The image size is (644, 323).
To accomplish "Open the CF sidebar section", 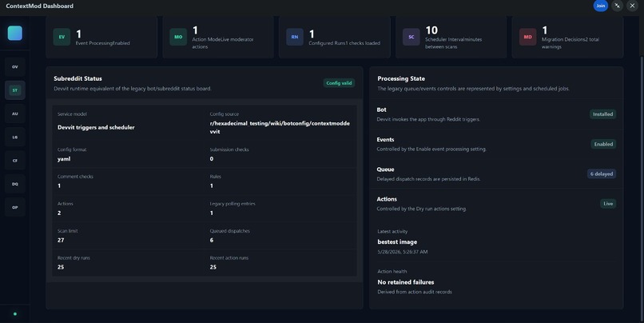I will pyautogui.click(x=15, y=160).
